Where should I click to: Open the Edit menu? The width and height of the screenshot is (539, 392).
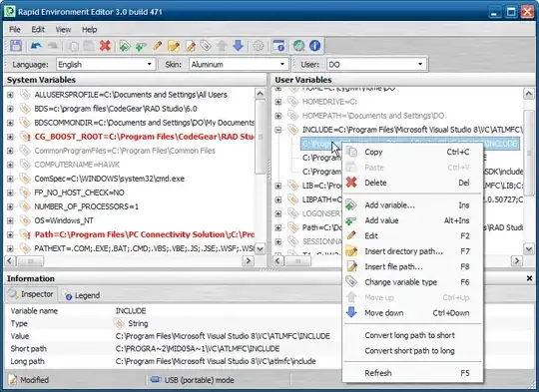coord(38,30)
